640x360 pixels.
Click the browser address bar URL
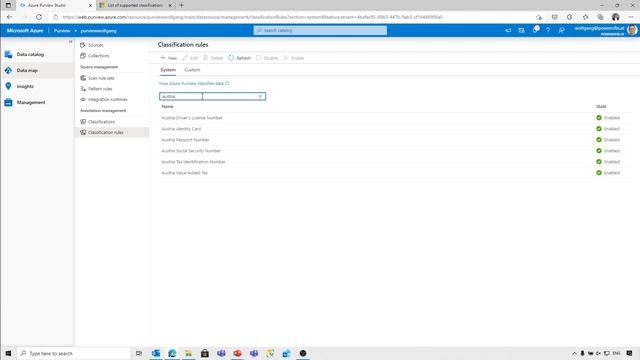tap(252, 17)
